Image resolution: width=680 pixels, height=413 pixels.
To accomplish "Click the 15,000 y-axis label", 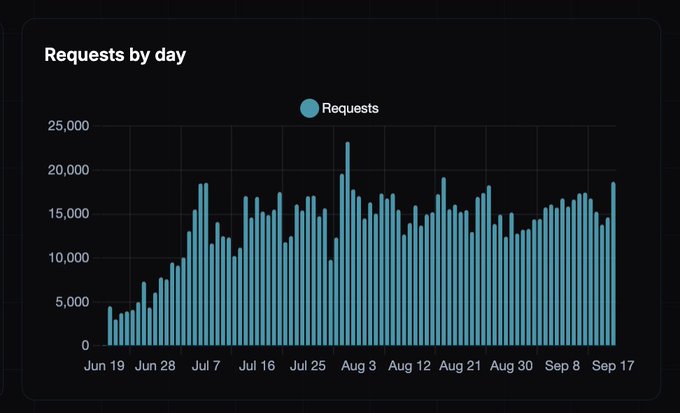I will 68,214.
